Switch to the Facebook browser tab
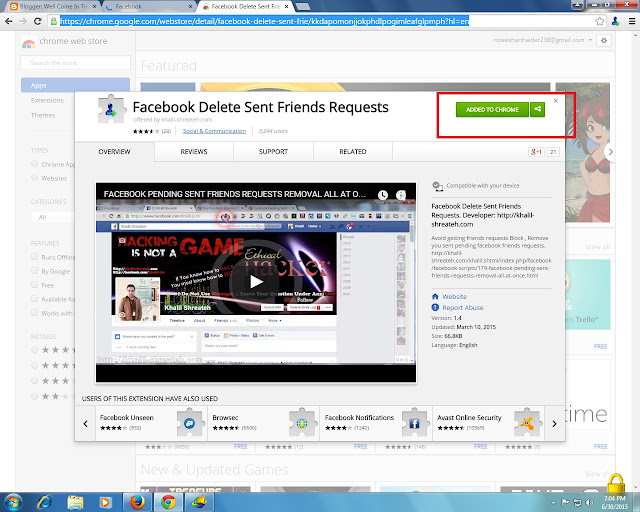 coord(149,7)
